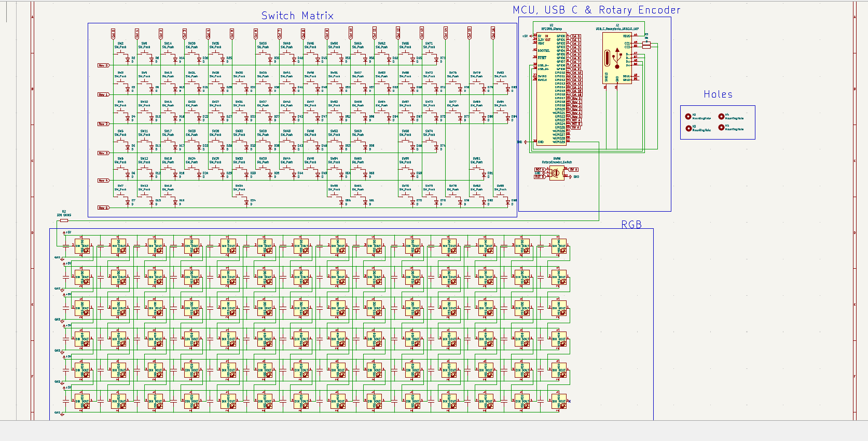Select push switch SW36 symbol
The image size is (868, 441).
pyautogui.click(x=263, y=81)
